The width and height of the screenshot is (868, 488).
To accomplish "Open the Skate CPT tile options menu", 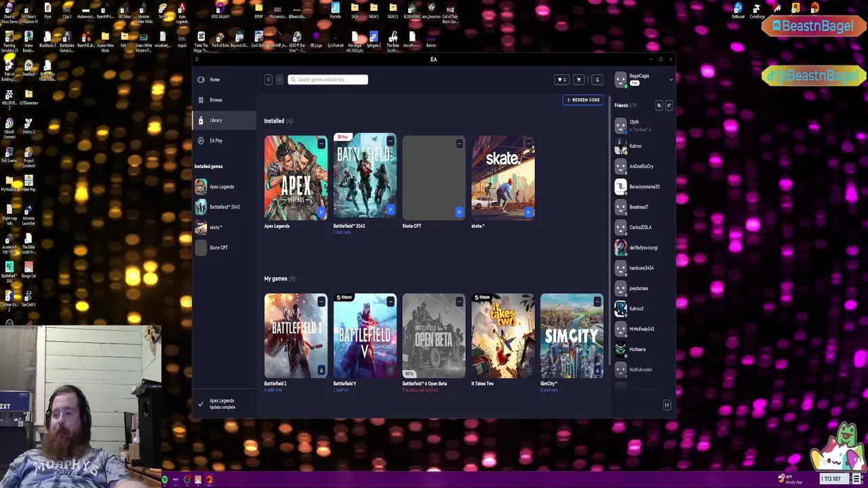I will tap(459, 144).
